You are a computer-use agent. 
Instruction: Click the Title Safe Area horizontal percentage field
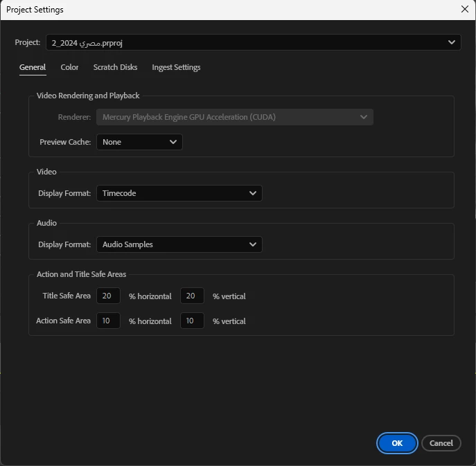pyautogui.click(x=108, y=296)
